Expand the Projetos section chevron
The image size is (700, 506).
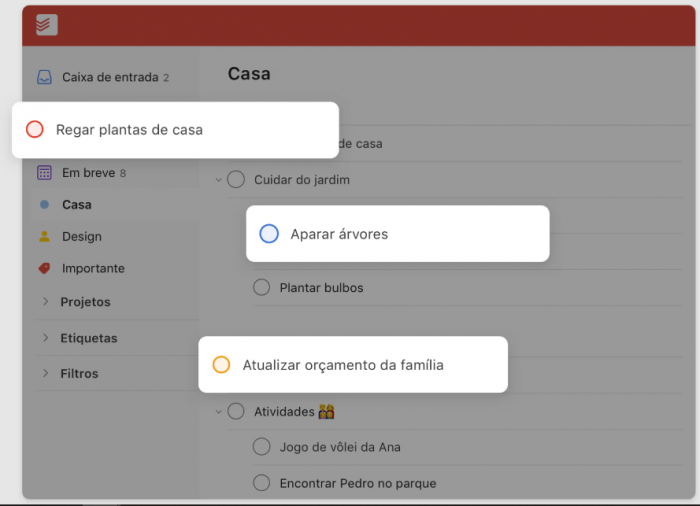click(46, 301)
